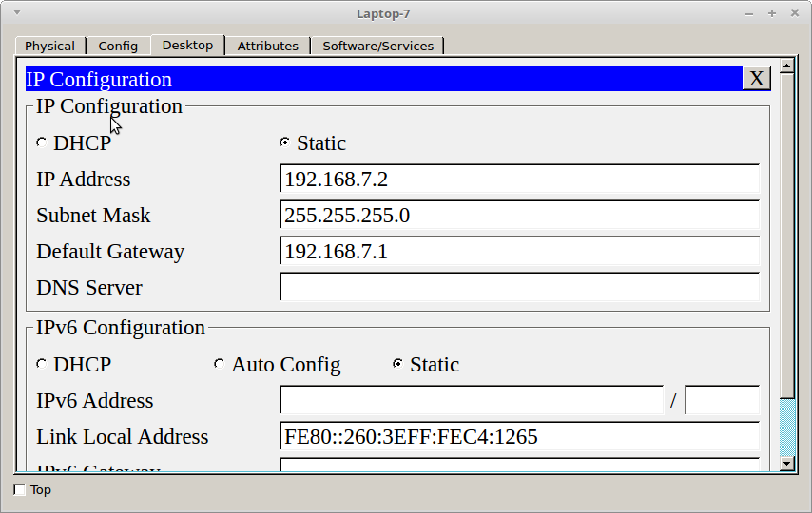
Task: Select the Desktop tab
Action: tap(187, 45)
